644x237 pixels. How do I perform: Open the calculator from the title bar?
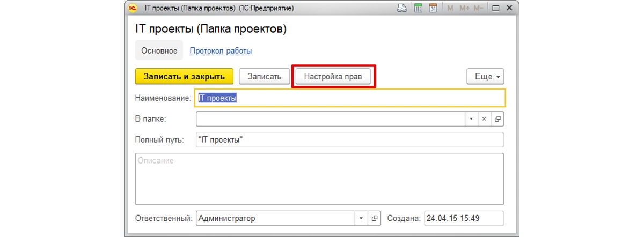click(x=418, y=8)
